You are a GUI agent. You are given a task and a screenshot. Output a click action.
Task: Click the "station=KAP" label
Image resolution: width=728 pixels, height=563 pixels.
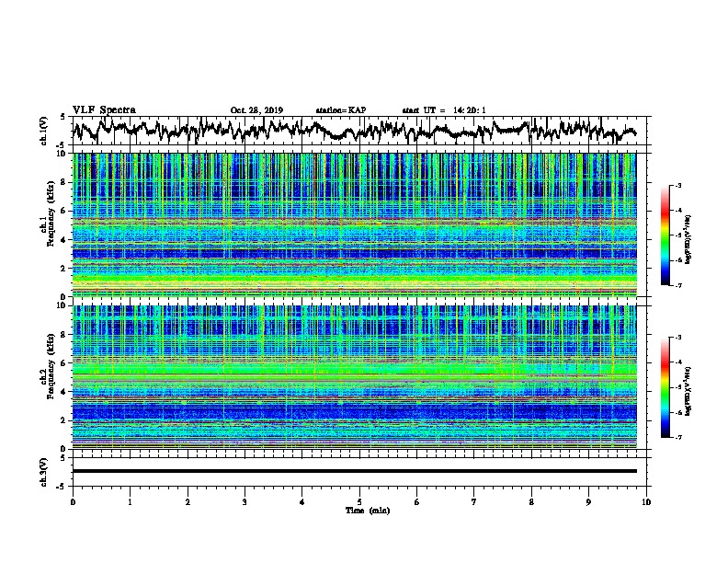pyautogui.click(x=341, y=110)
